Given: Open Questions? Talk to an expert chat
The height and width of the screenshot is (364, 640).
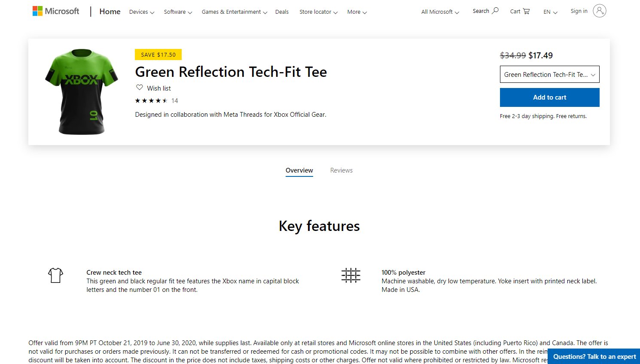Looking at the screenshot, I should pyautogui.click(x=594, y=356).
